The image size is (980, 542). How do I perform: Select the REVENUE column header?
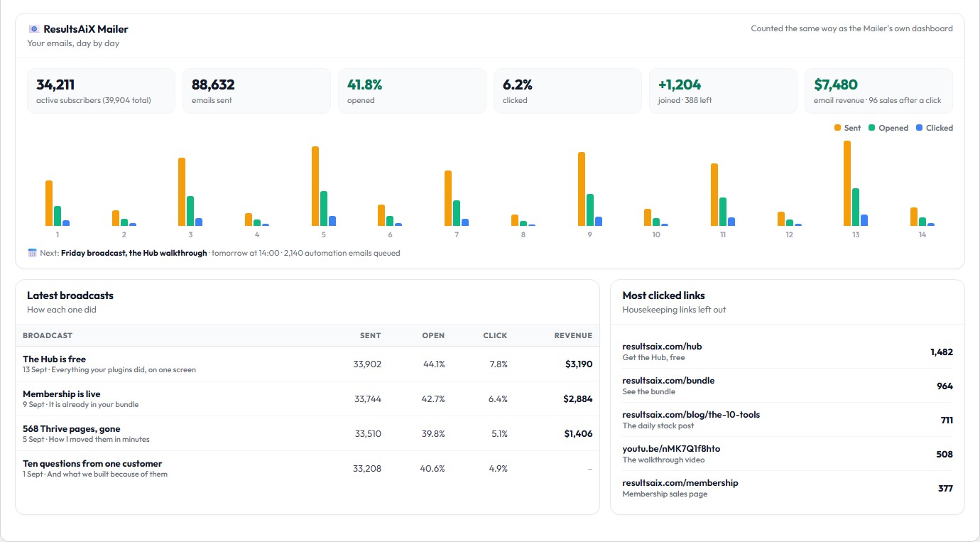(573, 335)
